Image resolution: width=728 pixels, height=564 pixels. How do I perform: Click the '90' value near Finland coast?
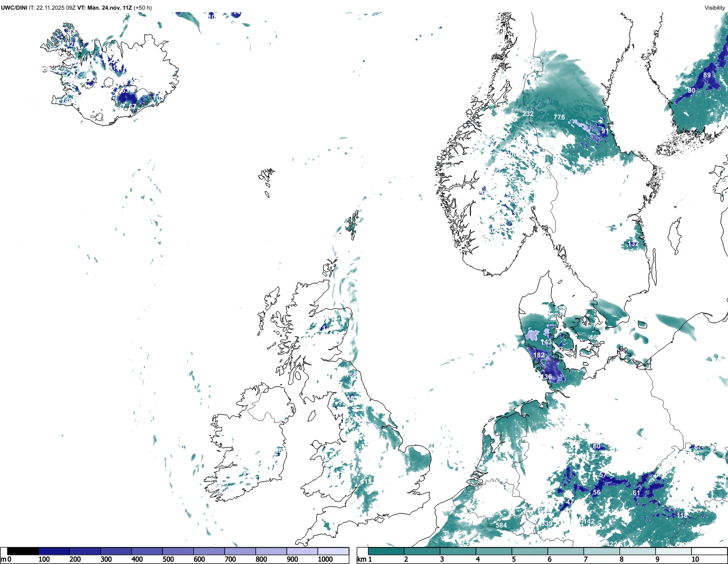pyautogui.click(x=692, y=90)
